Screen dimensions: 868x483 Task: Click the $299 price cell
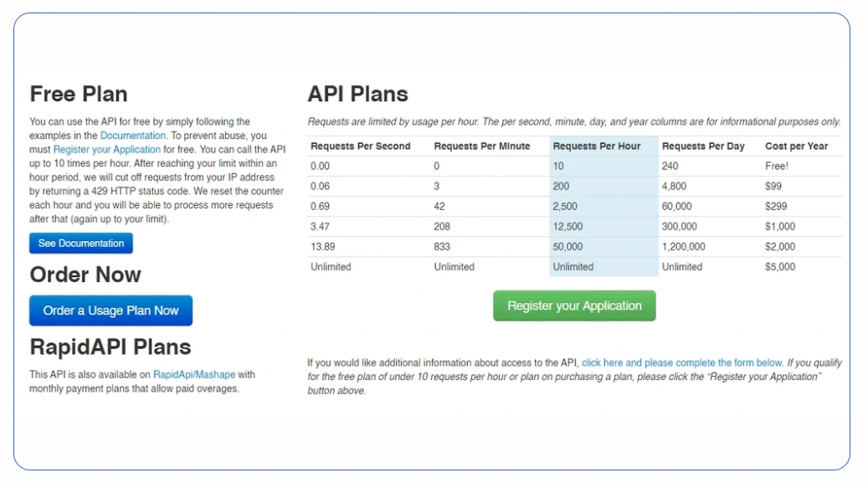point(777,207)
